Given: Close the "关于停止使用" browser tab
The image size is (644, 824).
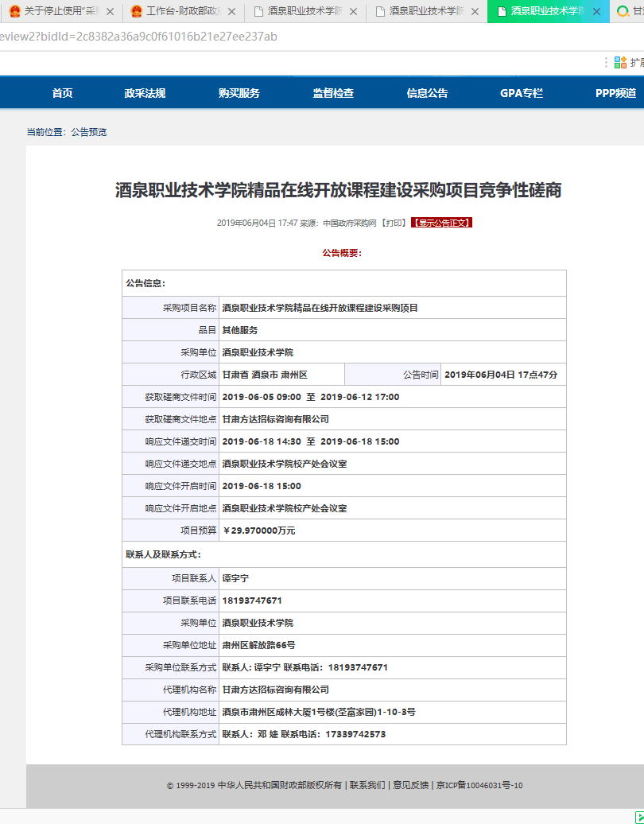Looking at the screenshot, I should (x=110, y=12).
